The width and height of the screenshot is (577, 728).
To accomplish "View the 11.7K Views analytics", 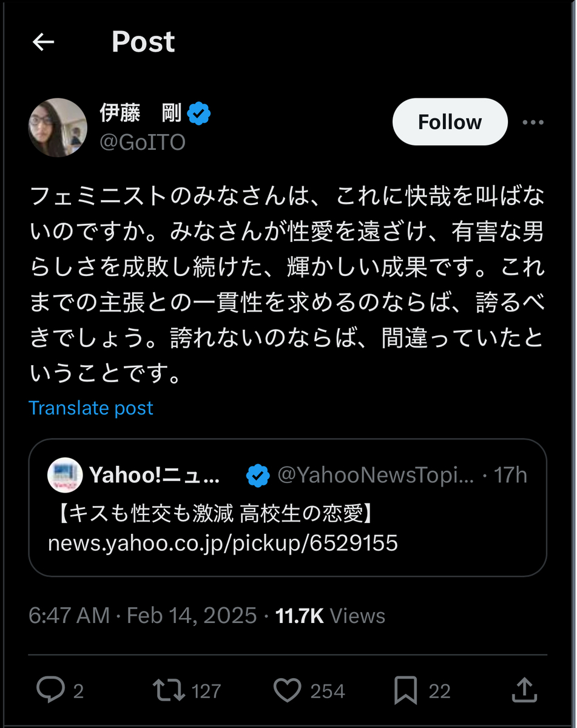I will 331,616.
